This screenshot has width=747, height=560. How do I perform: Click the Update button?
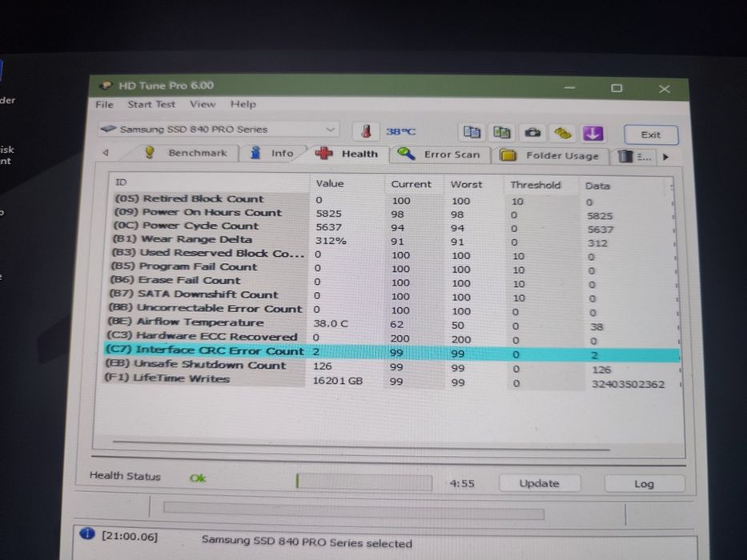click(x=540, y=483)
